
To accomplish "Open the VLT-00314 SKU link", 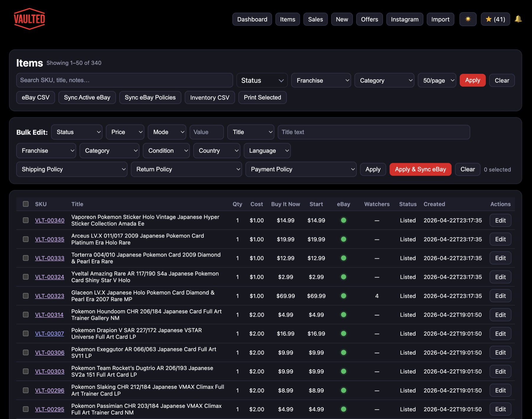I will pos(49,315).
